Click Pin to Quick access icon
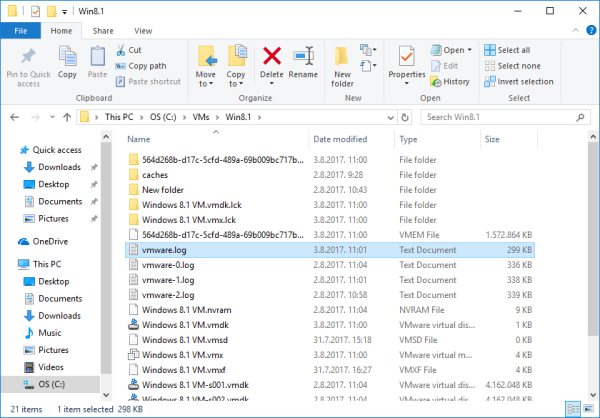This screenshot has height=418, width=600. pos(29,61)
